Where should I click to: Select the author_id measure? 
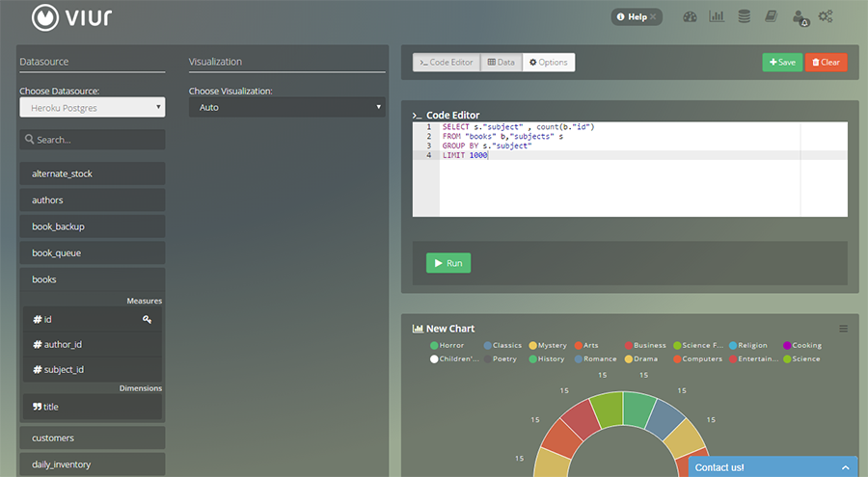pyautogui.click(x=93, y=344)
